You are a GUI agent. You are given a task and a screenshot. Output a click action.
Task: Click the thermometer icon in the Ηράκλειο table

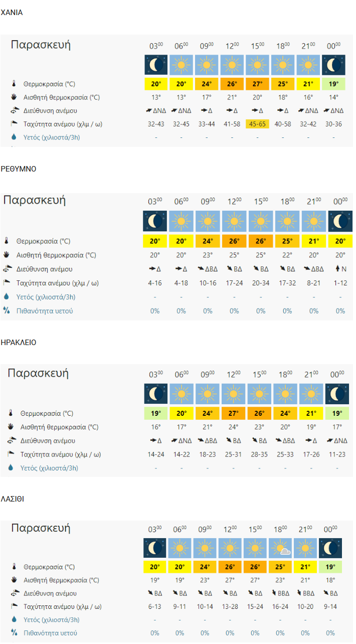10,413
